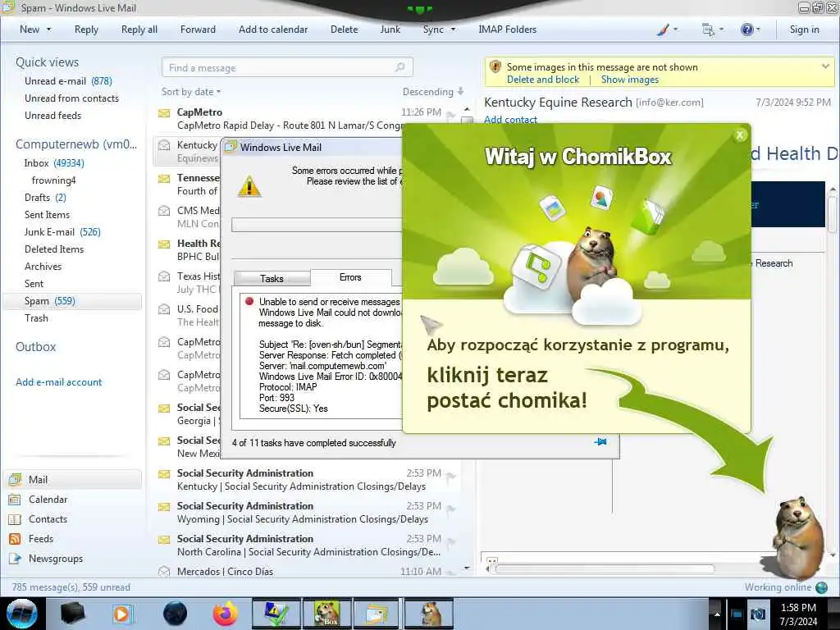Click the Working online globe icon

coord(821,587)
